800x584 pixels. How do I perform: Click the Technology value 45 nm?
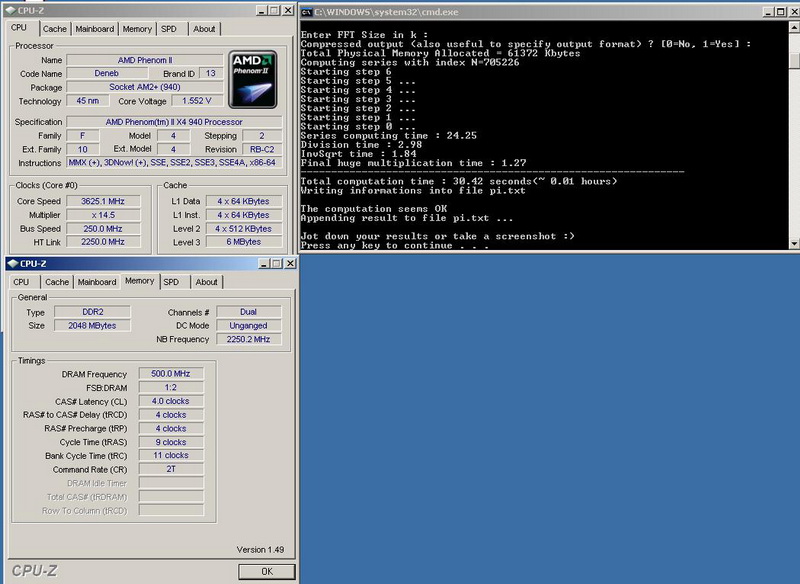(88, 101)
